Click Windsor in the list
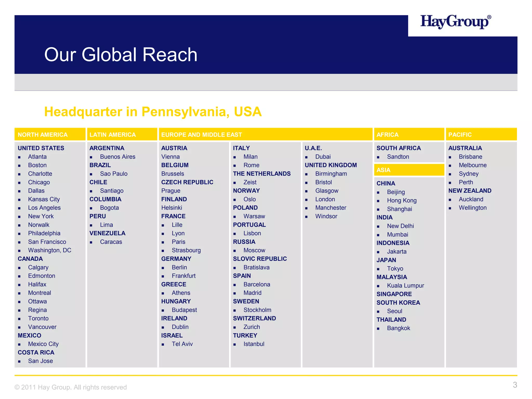Screen dimensions: 532x399 click(x=326, y=216)
